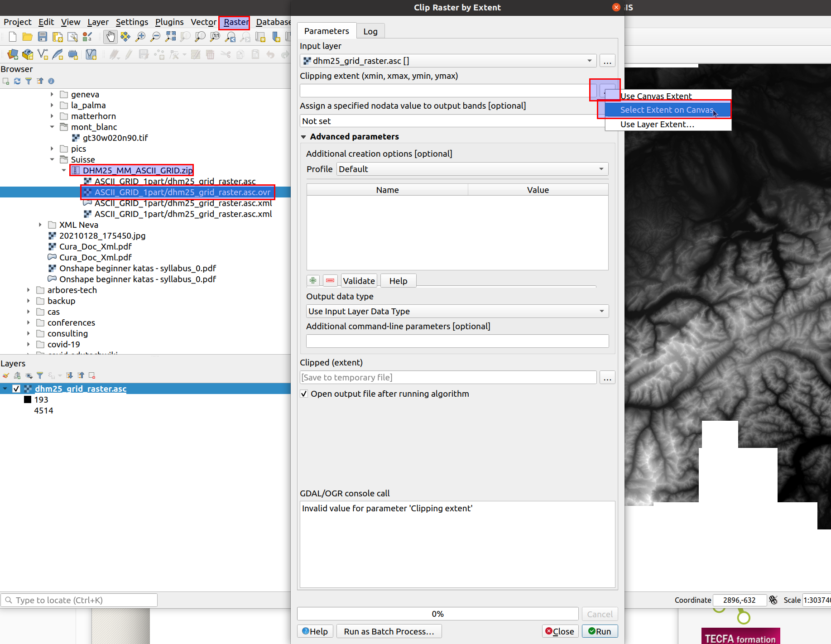
Task: Click the Open Data Source Manager icon
Action: (x=13, y=55)
